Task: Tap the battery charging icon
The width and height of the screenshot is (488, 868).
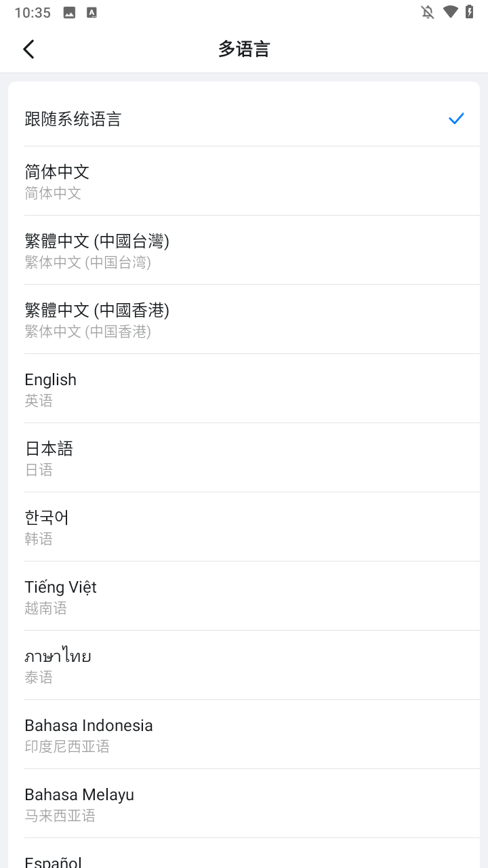Action: pos(469,12)
